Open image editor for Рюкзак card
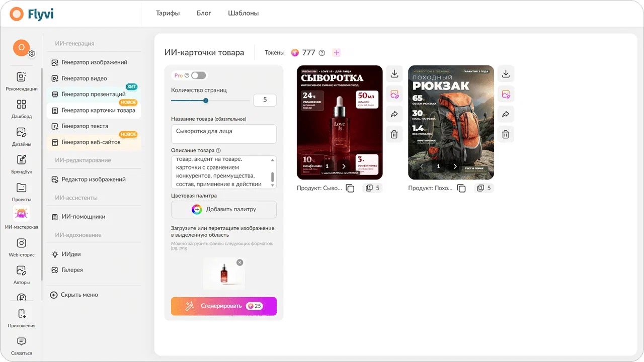 (506, 94)
